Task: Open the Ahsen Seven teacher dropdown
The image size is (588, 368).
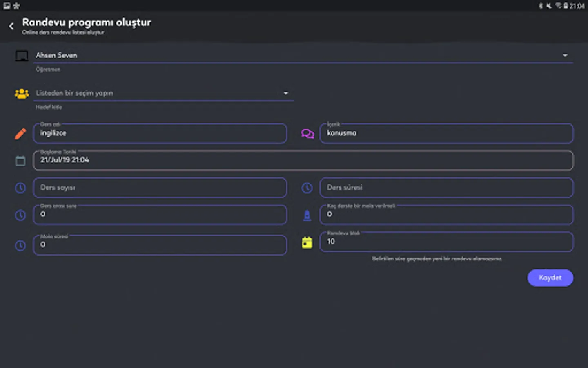Action: [x=304, y=56]
